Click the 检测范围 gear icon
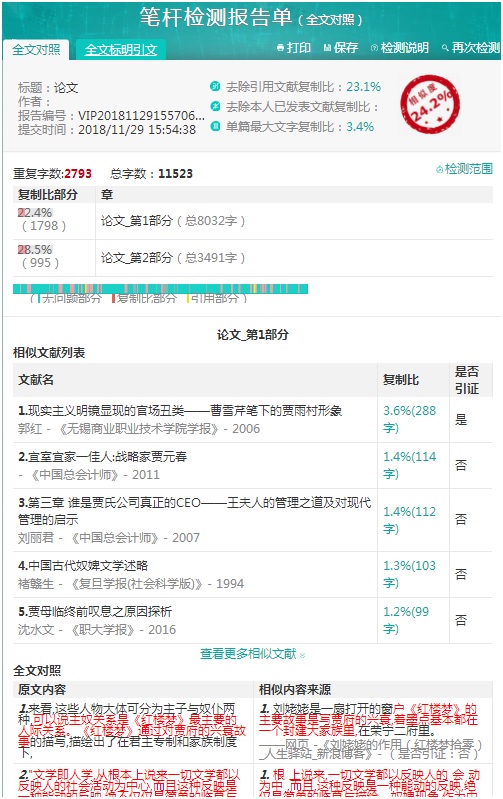This screenshot has width=503, height=799. tap(439, 169)
